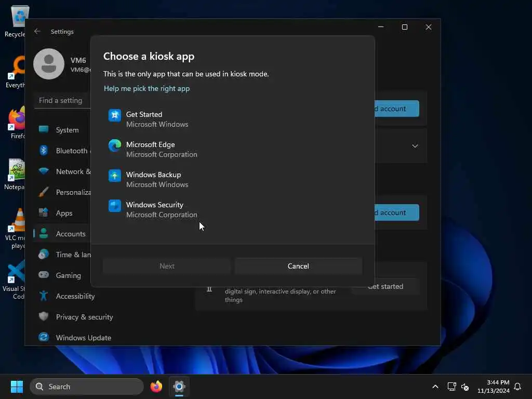
Task: Launch Firefox from the taskbar
Action: pos(156,387)
